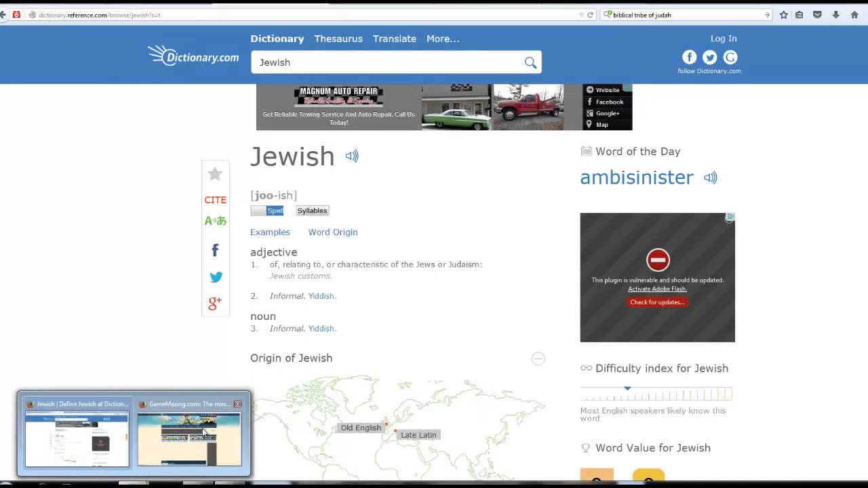Bookmark this page with the star icon

click(783, 15)
